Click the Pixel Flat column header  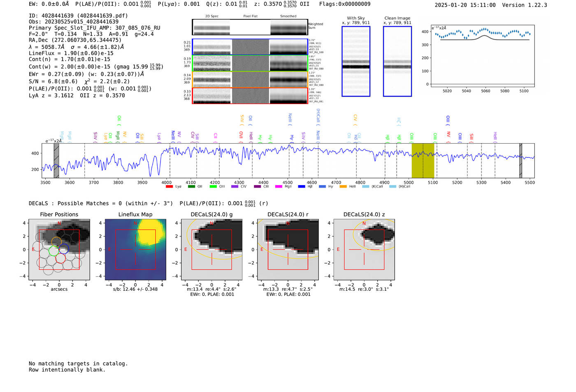250,16
